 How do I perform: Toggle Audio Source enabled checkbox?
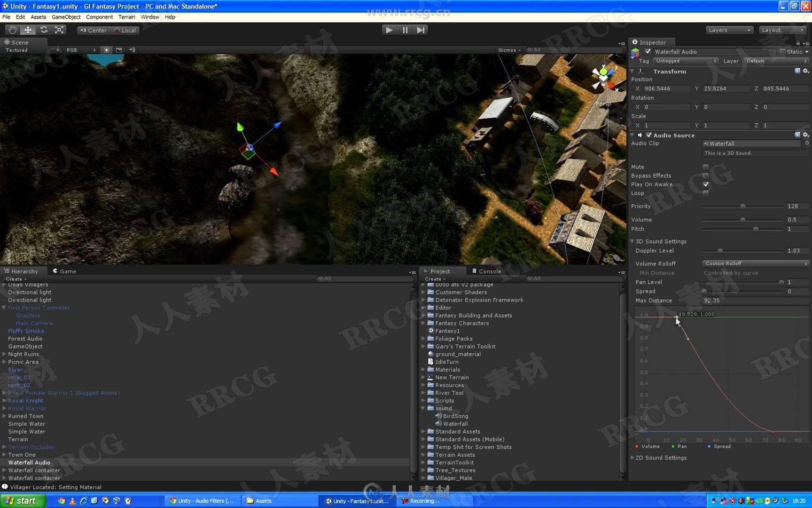coord(649,135)
